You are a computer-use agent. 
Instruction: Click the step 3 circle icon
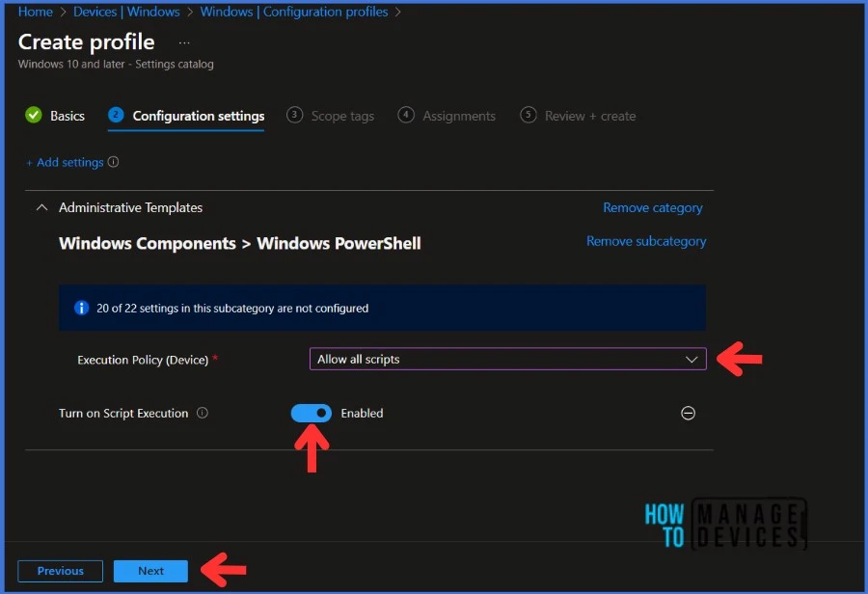pos(294,115)
